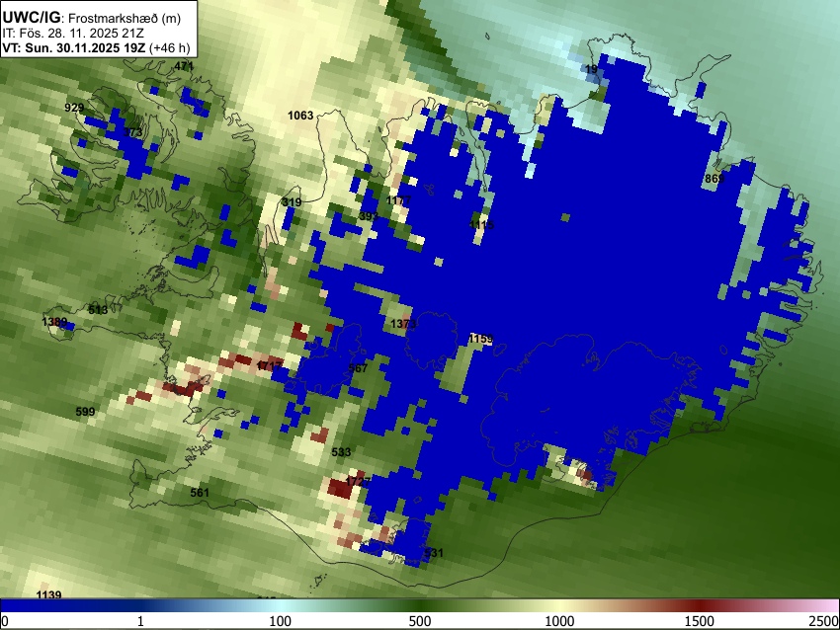This screenshot has width=840, height=630.
Task: Click the legend label 1500
Action: click(700, 621)
